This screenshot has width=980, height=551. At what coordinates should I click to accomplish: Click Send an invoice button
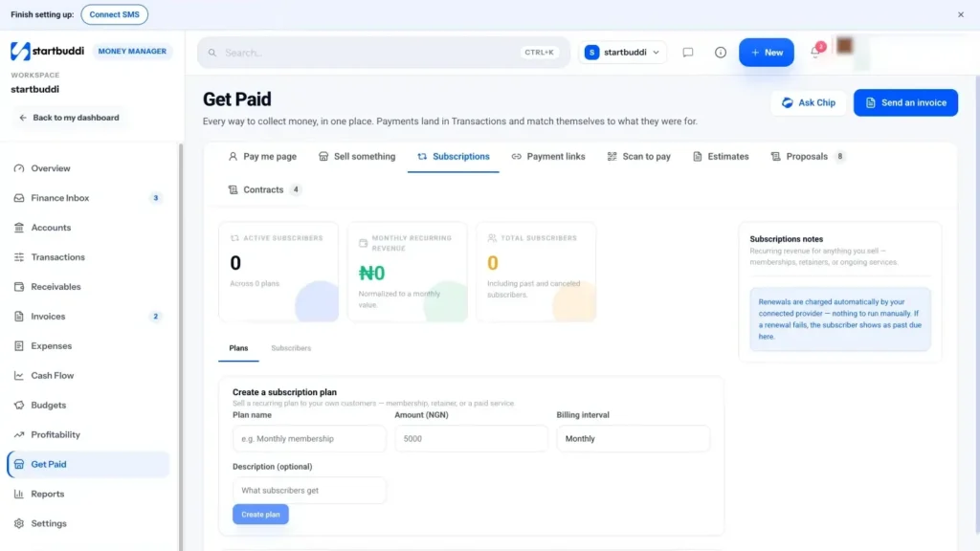(x=905, y=102)
